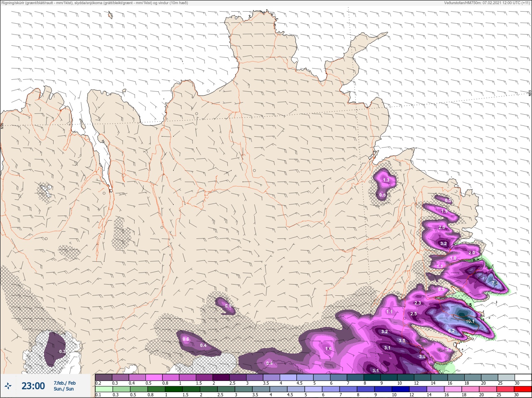Click the white swatch (30) ending the upper legend
This screenshot has width=532, height=398.
click(x=523, y=377)
